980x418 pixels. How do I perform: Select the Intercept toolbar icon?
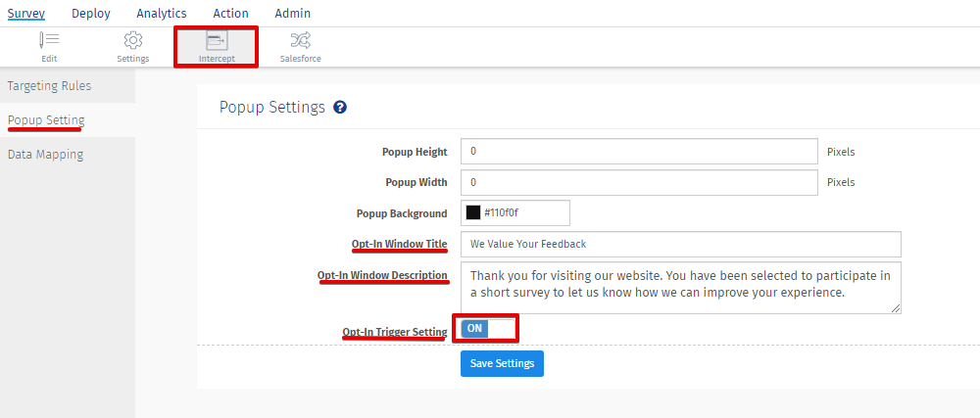click(x=217, y=40)
